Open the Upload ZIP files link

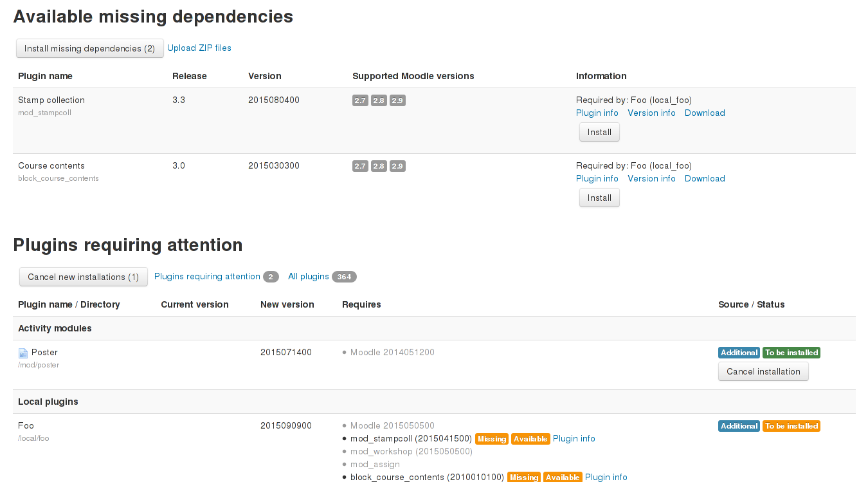point(199,48)
